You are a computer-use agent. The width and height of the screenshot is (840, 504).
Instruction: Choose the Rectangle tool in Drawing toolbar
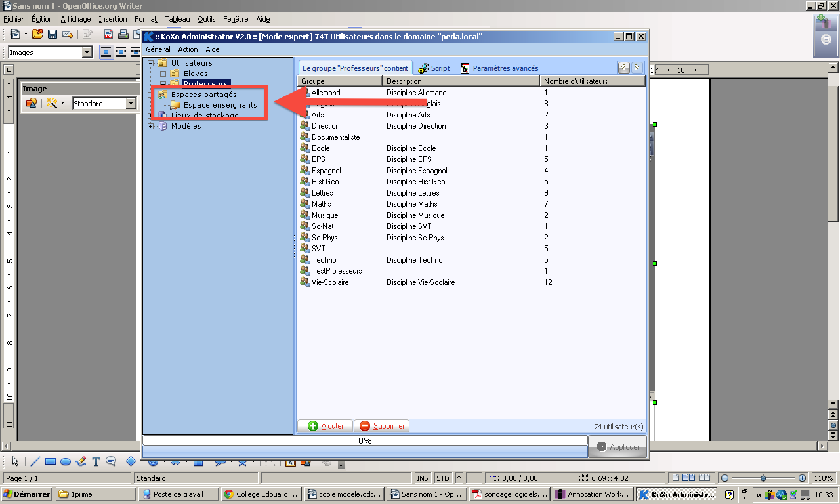click(x=51, y=461)
